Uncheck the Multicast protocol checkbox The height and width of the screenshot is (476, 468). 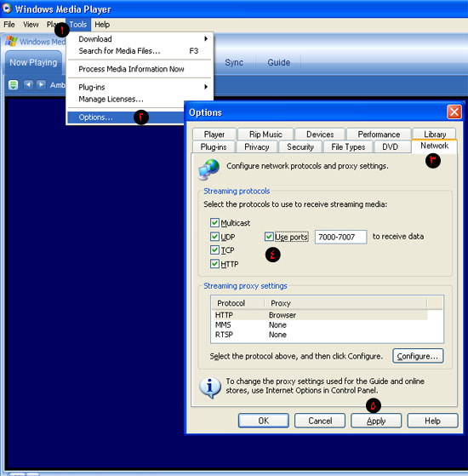(x=214, y=222)
